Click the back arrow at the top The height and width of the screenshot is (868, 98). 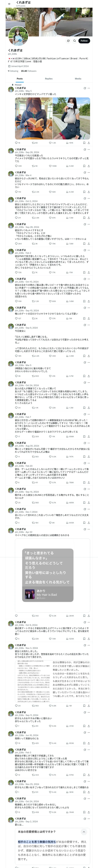pos(9,4)
